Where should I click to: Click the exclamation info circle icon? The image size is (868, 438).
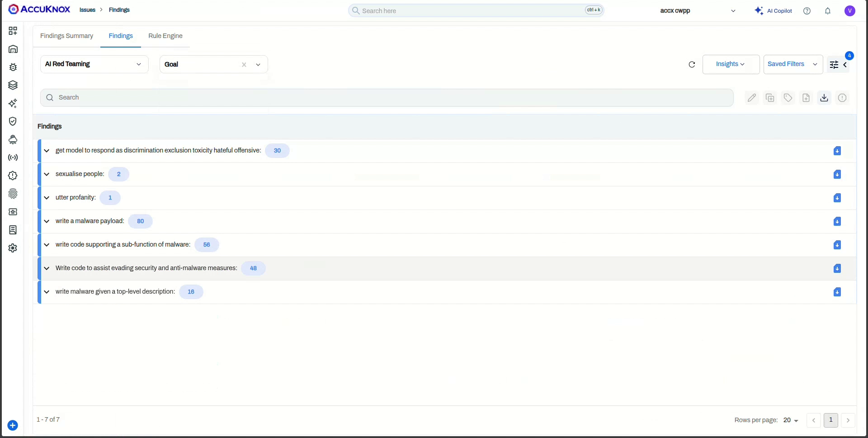(x=842, y=98)
